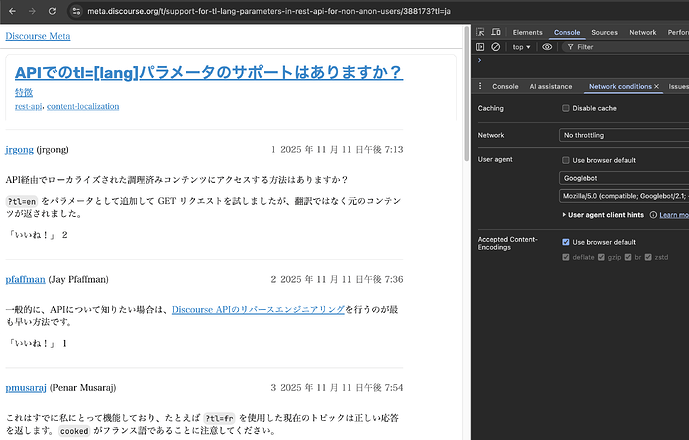Click the console prompt chevron
The image size is (689, 440).
tap(479, 60)
